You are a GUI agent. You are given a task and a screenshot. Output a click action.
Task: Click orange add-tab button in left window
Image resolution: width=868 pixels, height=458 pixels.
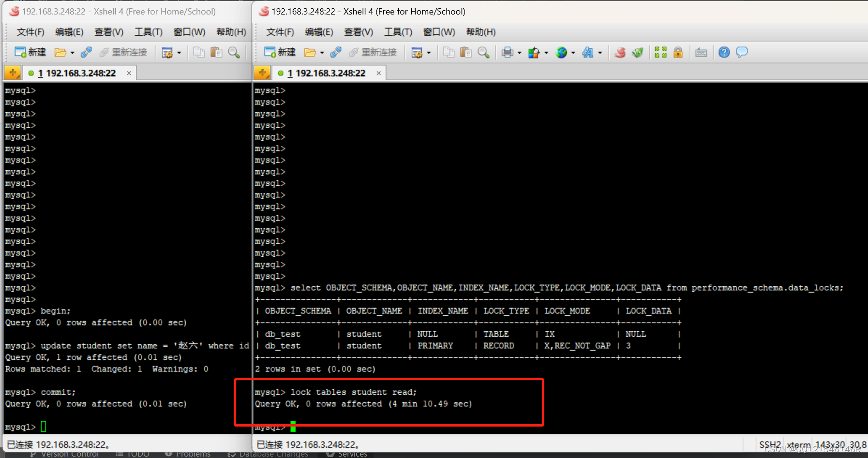[x=13, y=73]
